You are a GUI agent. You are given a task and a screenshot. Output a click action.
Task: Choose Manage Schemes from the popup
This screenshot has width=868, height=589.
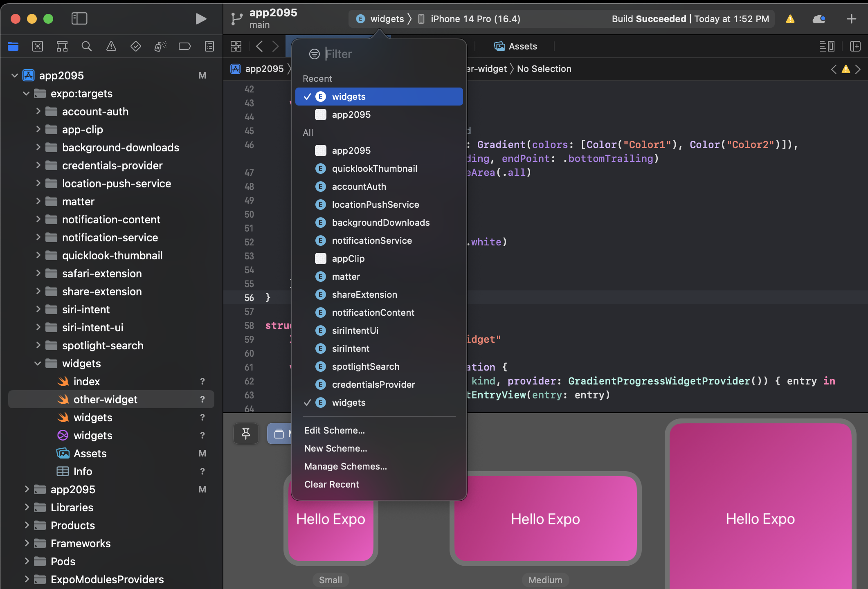click(346, 466)
